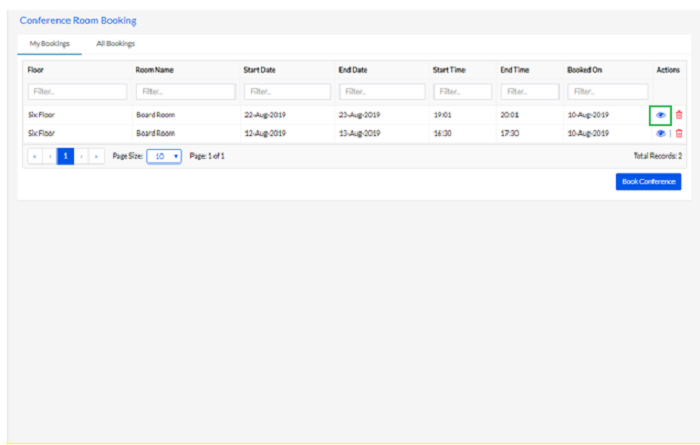The height and width of the screenshot is (445, 700).
Task: Sort by the Booked On column header
Action: [x=585, y=70]
